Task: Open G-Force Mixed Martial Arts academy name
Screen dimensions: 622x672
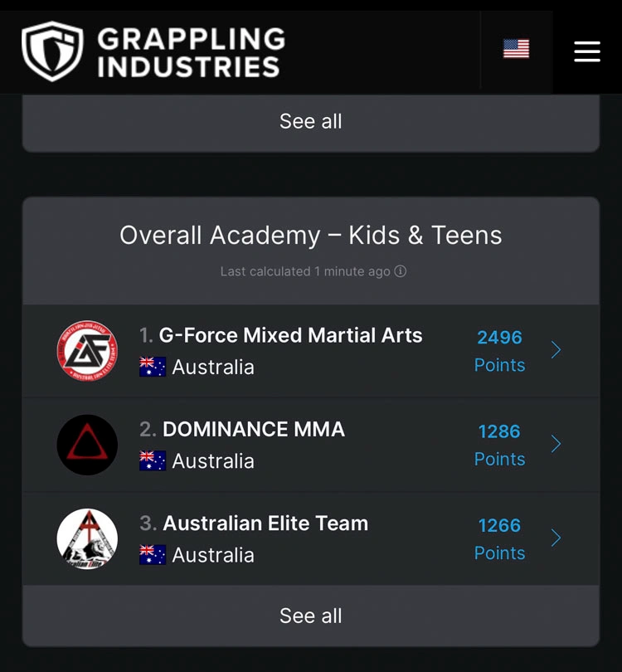Action: 290,335
